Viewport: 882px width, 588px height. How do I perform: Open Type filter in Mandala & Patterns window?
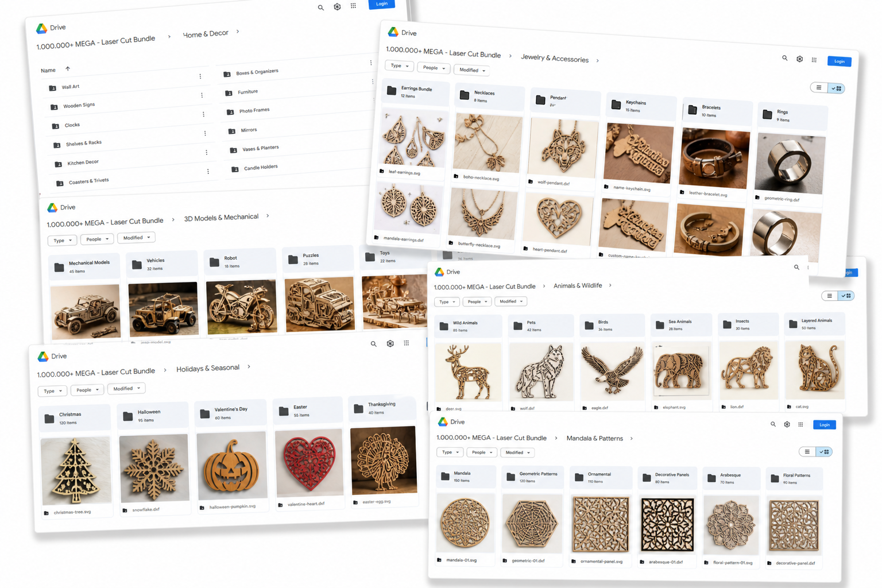[x=450, y=452]
